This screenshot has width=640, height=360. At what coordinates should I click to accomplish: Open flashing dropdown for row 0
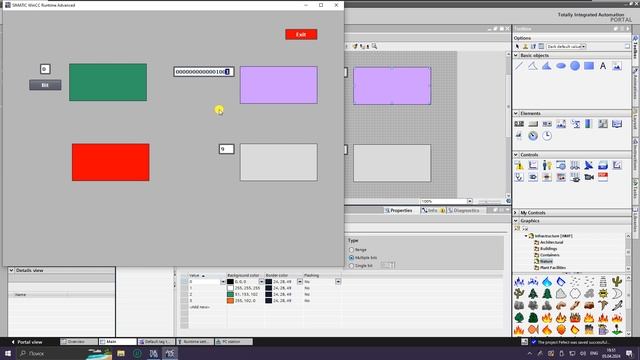pos(338,282)
